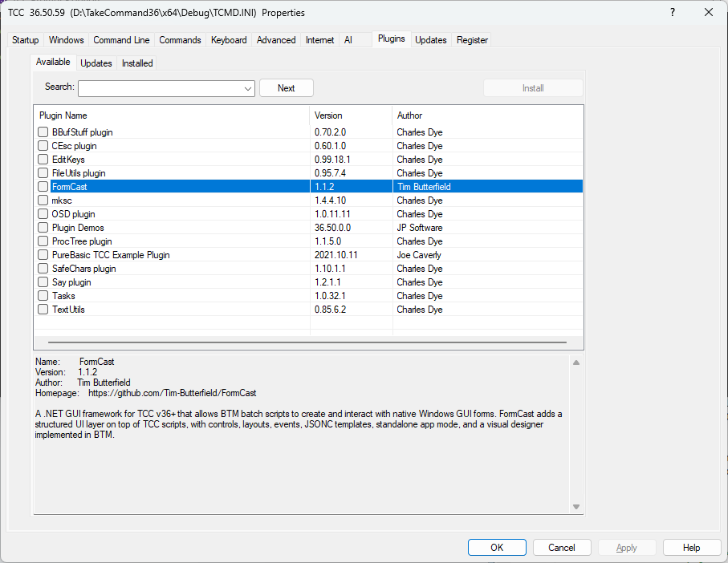The height and width of the screenshot is (563, 728).
Task: Enable the FileUtils plugin checkbox
Action: 43,173
